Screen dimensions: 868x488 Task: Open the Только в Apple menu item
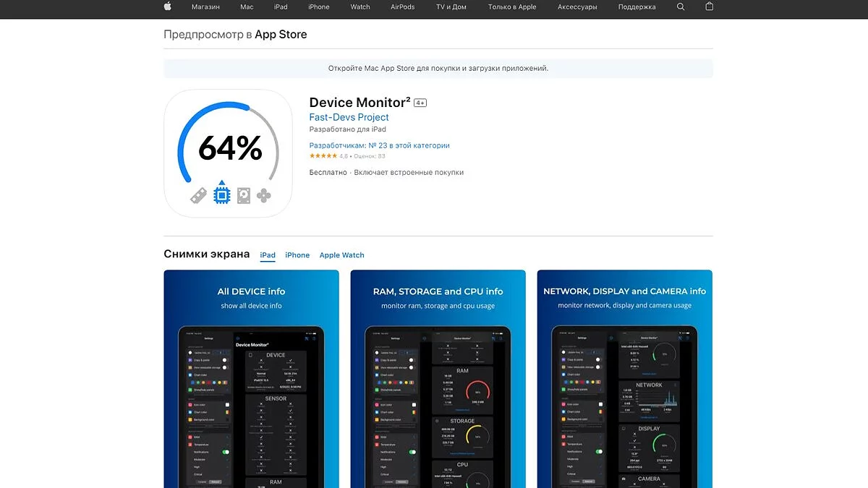(512, 7)
